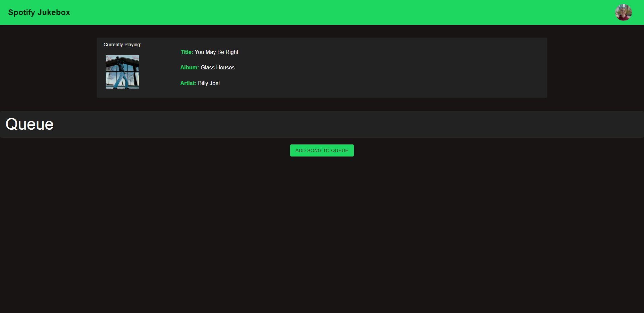Click the Currently Playing label
Image resolution: width=644 pixels, height=313 pixels.
click(x=122, y=44)
